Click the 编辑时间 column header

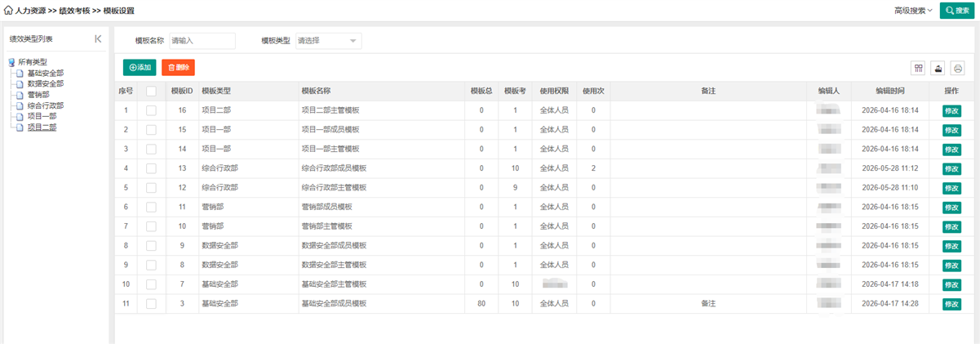[x=890, y=91]
